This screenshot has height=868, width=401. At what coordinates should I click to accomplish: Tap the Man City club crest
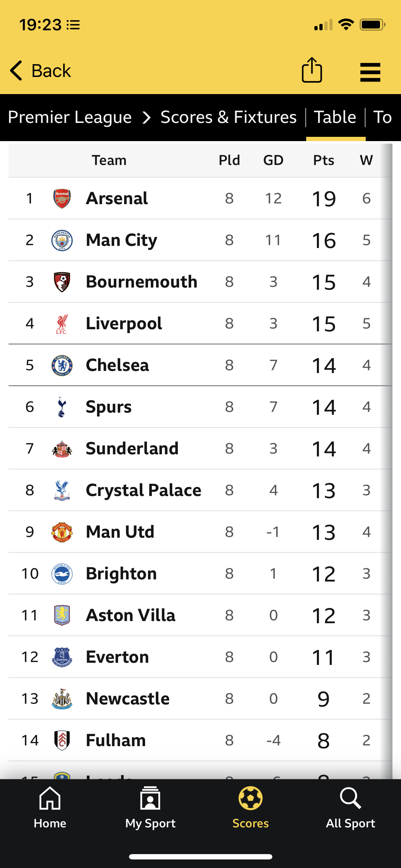pos(62,240)
